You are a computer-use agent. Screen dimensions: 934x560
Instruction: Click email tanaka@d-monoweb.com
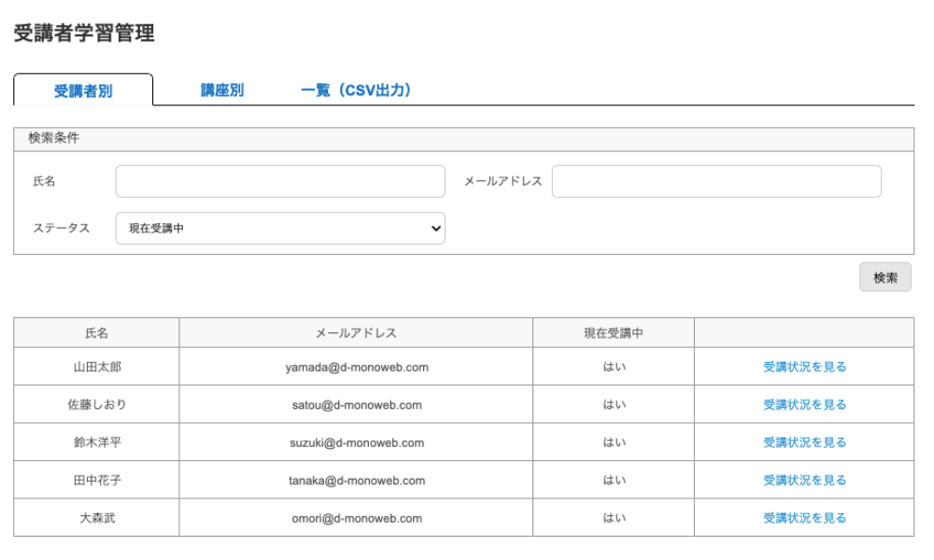[x=357, y=481]
